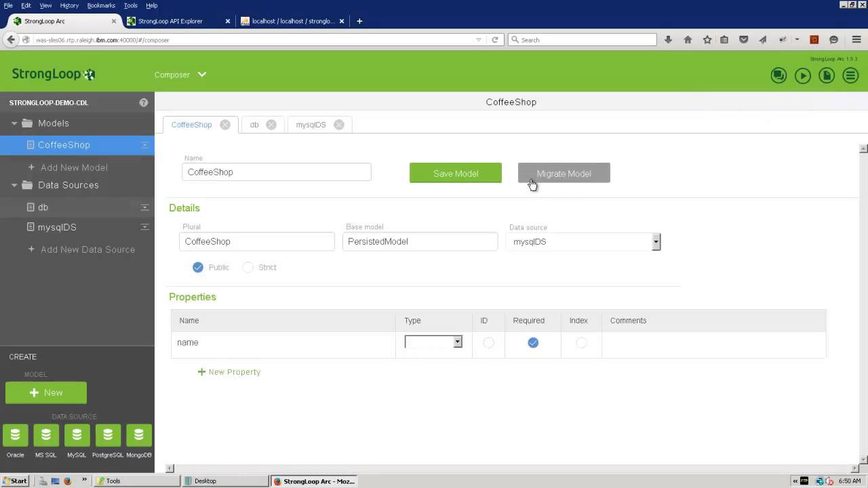
Task: Click the Windows Start button
Action: [14, 481]
